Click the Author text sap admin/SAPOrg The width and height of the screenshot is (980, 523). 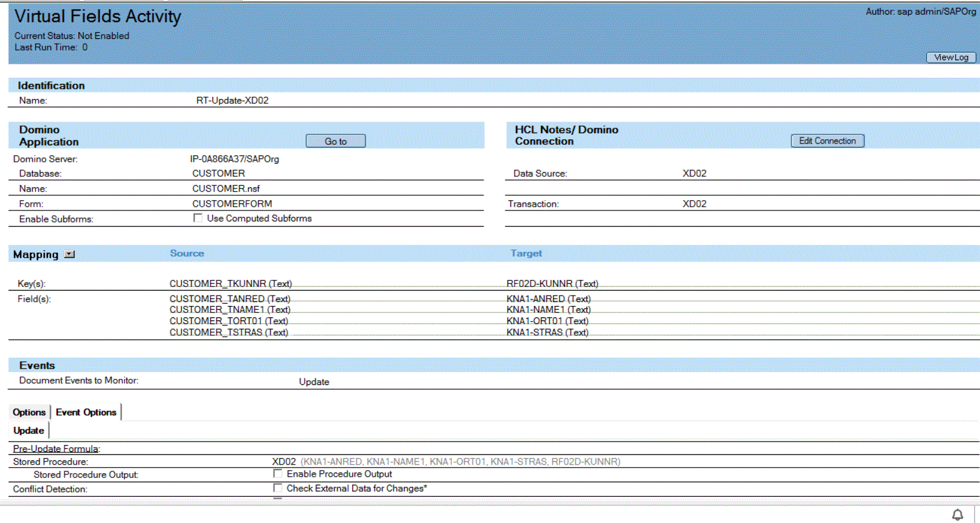[x=921, y=12]
